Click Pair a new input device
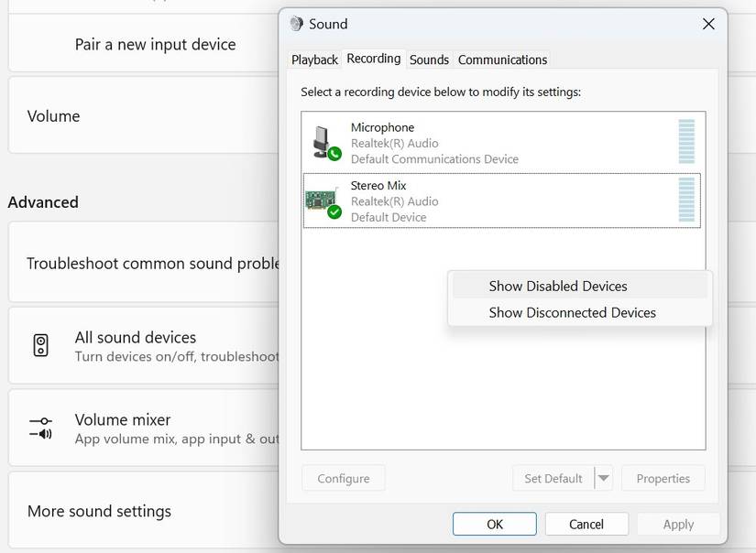Screen dimensions: 756x553 [156, 43]
